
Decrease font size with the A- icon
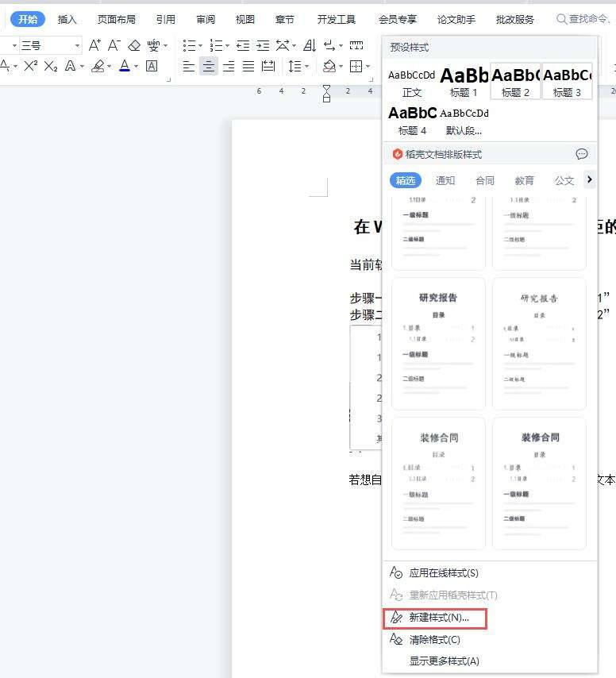click(x=114, y=45)
